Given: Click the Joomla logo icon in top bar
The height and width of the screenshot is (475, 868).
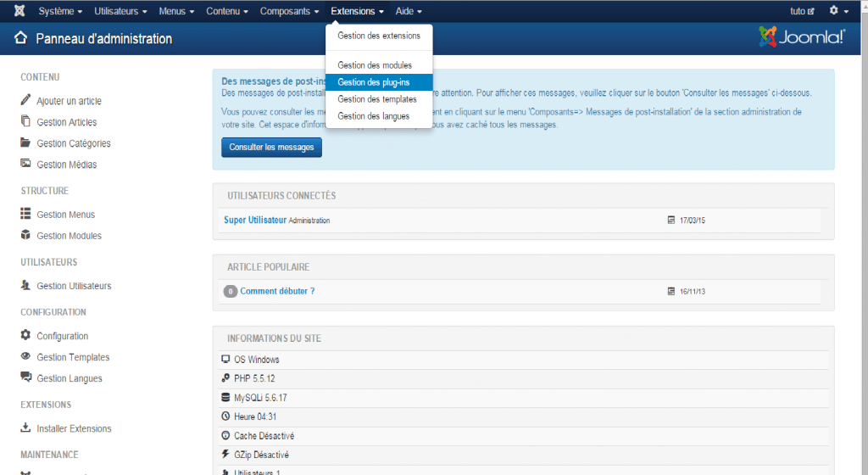Looking at the screenshot, I should pyautogui.click(x=19, y=11).
